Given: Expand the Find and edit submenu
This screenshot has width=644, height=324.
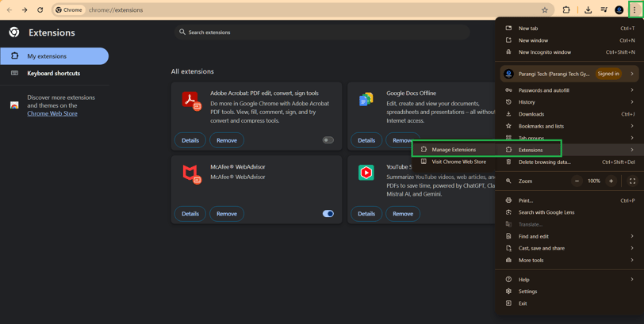Looking at the screenshot, I should (x=632, y=236).
